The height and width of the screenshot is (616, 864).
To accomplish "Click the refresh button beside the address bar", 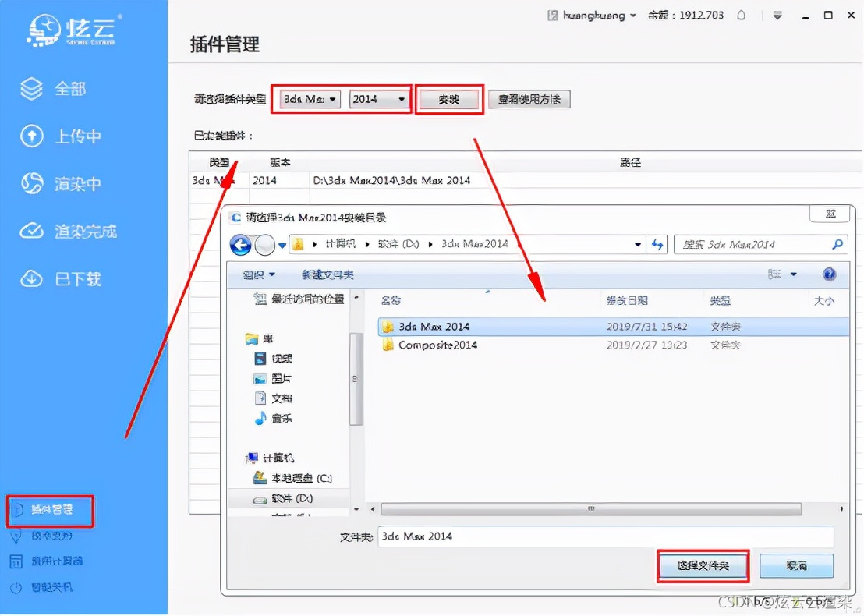I will [657, 244].
